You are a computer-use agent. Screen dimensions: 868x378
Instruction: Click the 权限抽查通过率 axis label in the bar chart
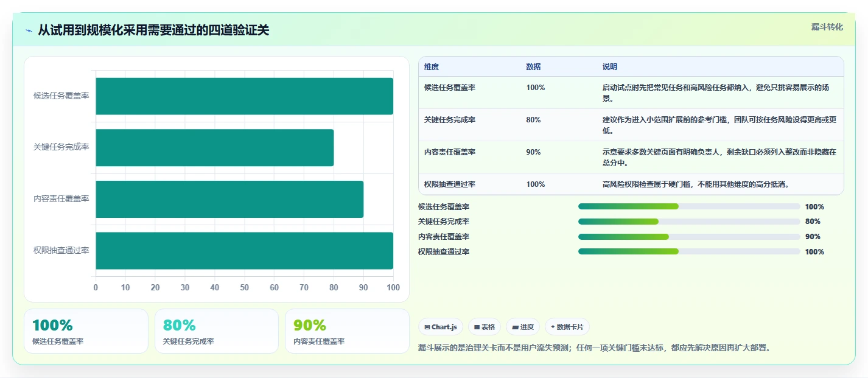pos(61,250)
